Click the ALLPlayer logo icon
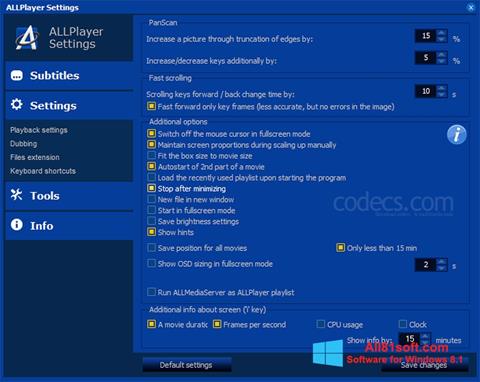Viewport: 480px width, 382px height. click(x=27, y=38)
